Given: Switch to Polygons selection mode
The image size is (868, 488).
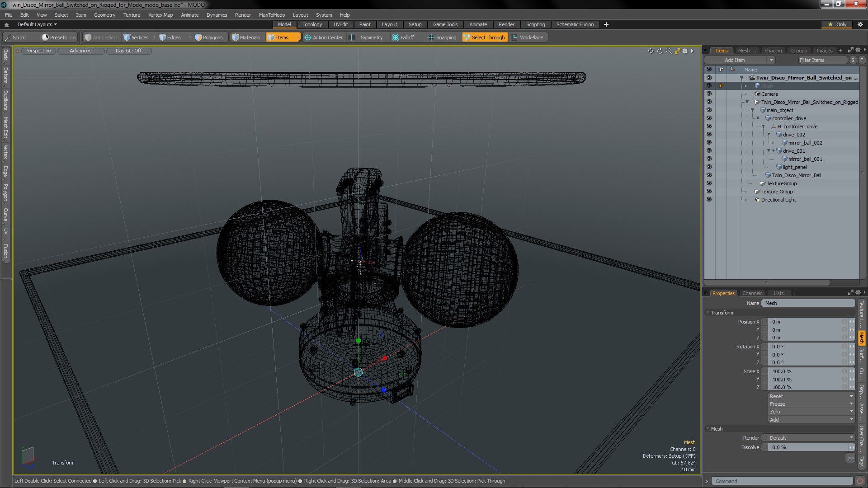Looking at the screenshot, I should tap(212, 38).
